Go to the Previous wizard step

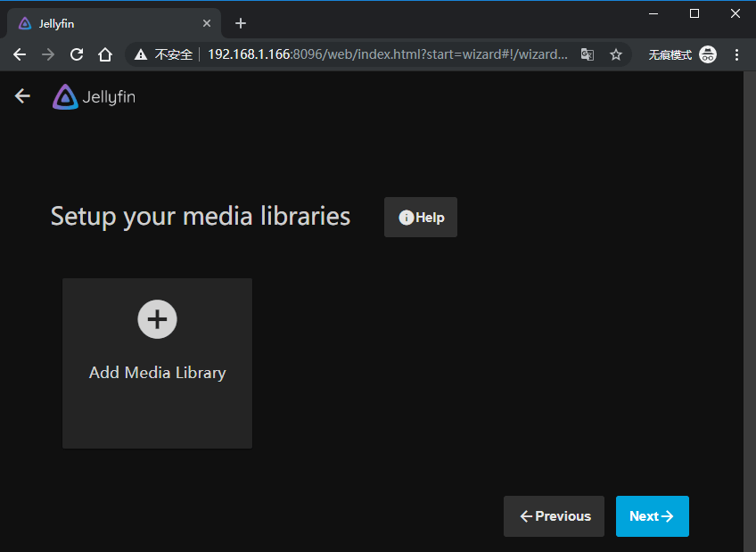tap(554, 516)
